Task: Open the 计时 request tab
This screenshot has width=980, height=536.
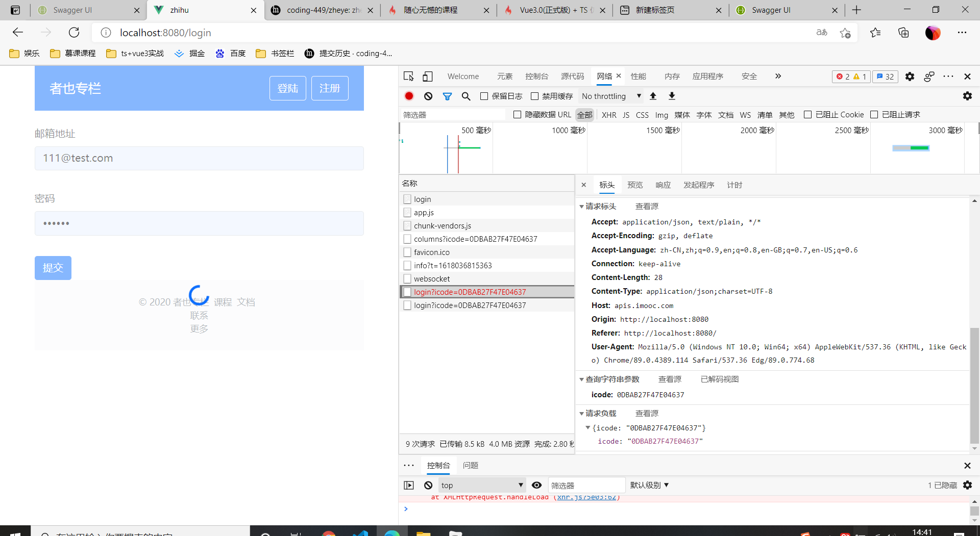Action: click(x=734, y=185)
